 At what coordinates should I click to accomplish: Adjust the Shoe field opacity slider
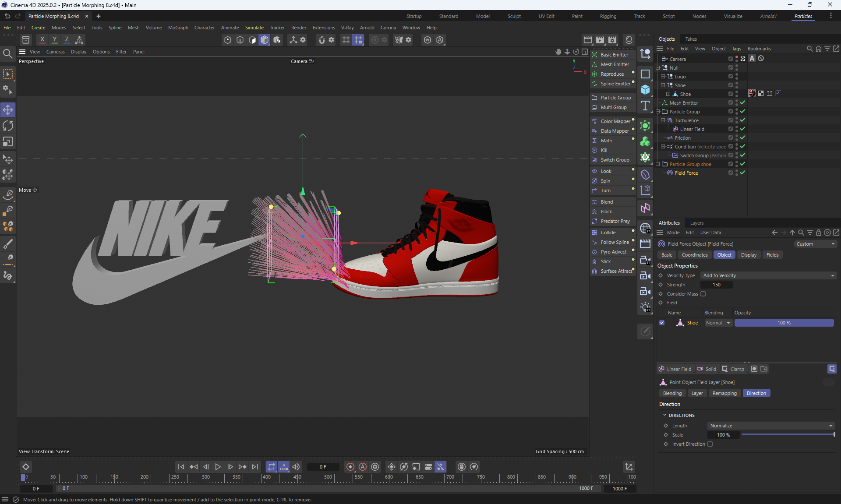(784, 323)
